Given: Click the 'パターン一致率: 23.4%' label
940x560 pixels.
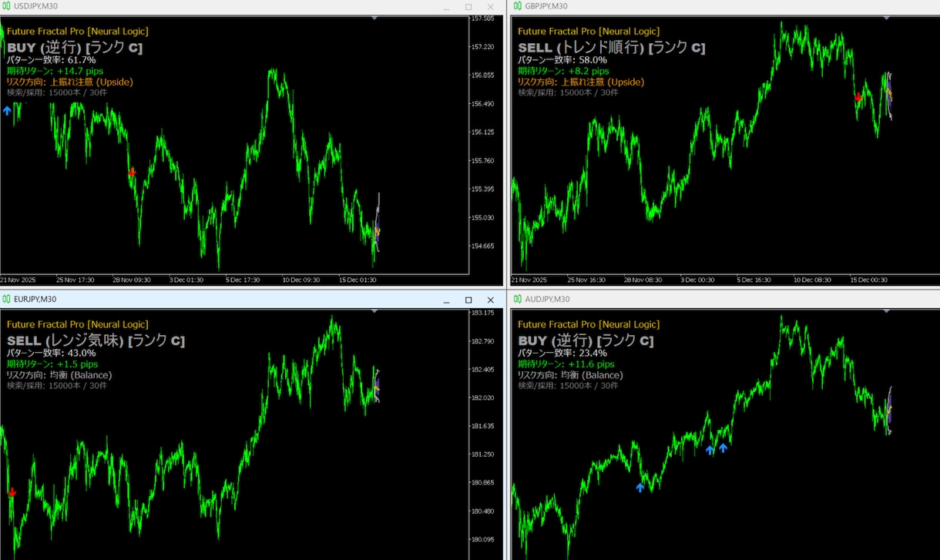Looking at the screenshot, I should (x=562, y=353).
